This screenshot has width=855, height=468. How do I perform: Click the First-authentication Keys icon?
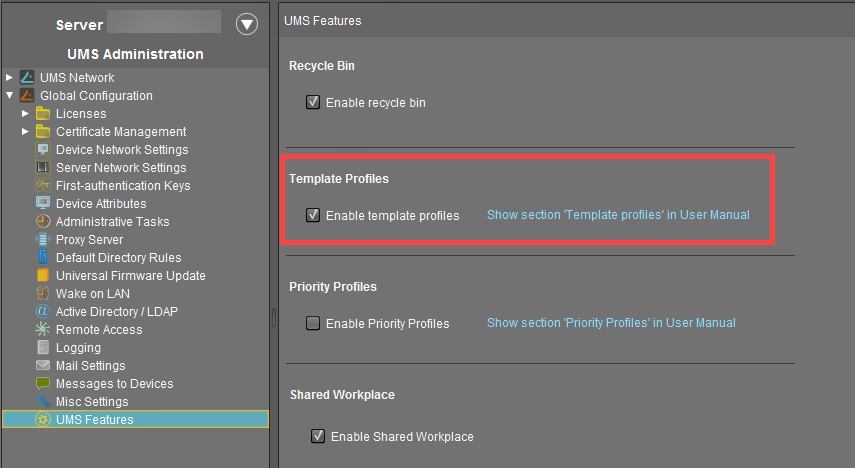click(43, 186)
